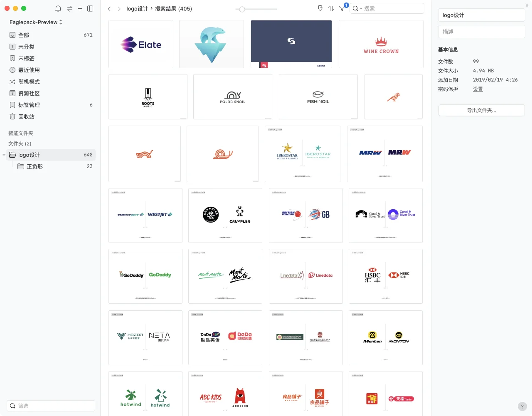The width and height of the screenshot is (532, 416).
Task: Select 全部 in the sidebar
Action: pyautogui.click(x=51, y=35)
